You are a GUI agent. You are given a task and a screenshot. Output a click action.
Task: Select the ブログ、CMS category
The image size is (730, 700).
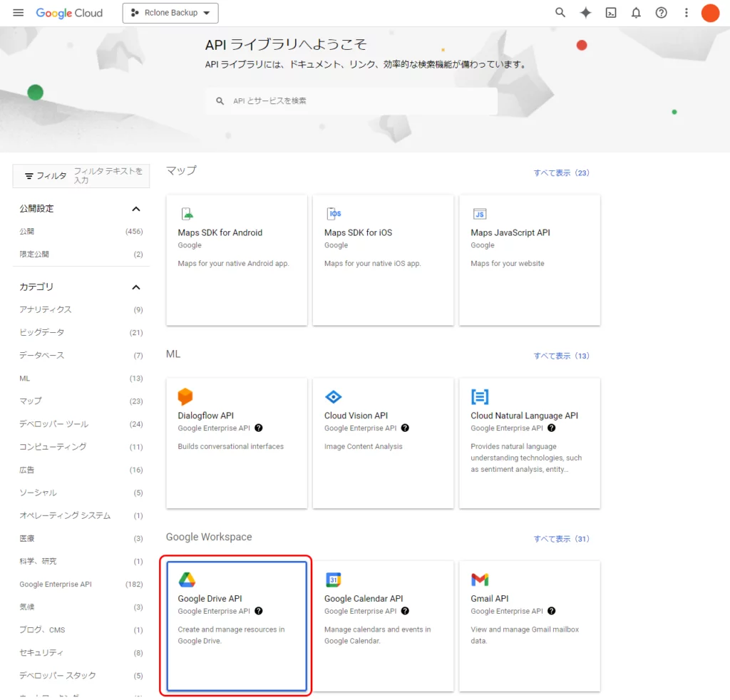(x=81, y=629)
